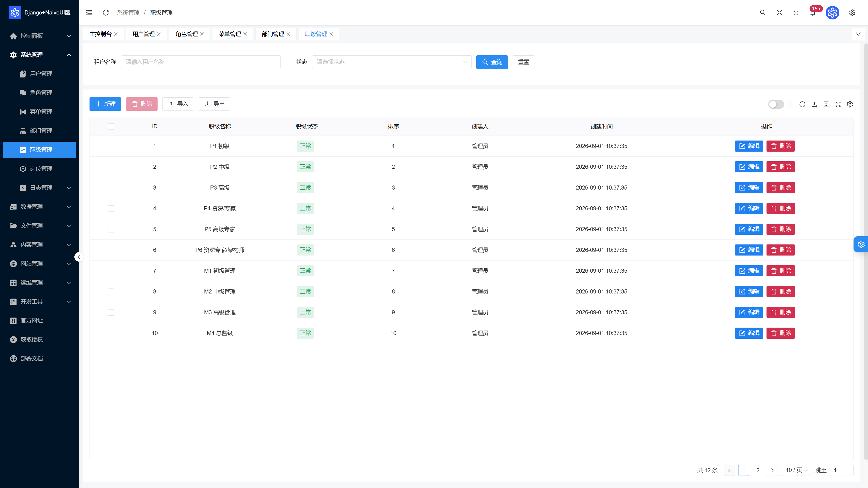
Task: Select the checkbox for P3 高级 row
Action: 111,188
